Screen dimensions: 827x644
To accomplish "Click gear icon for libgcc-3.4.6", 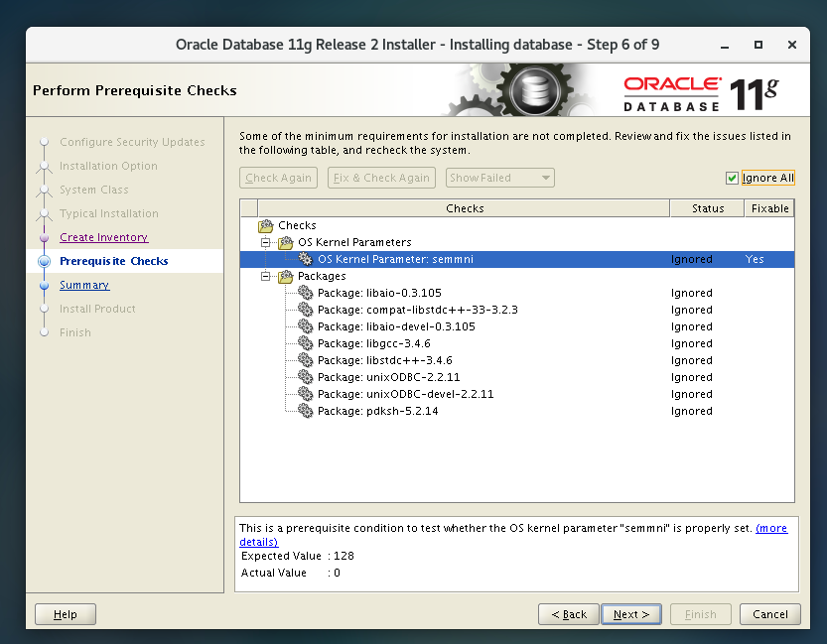I will click(x=306, y=343).
